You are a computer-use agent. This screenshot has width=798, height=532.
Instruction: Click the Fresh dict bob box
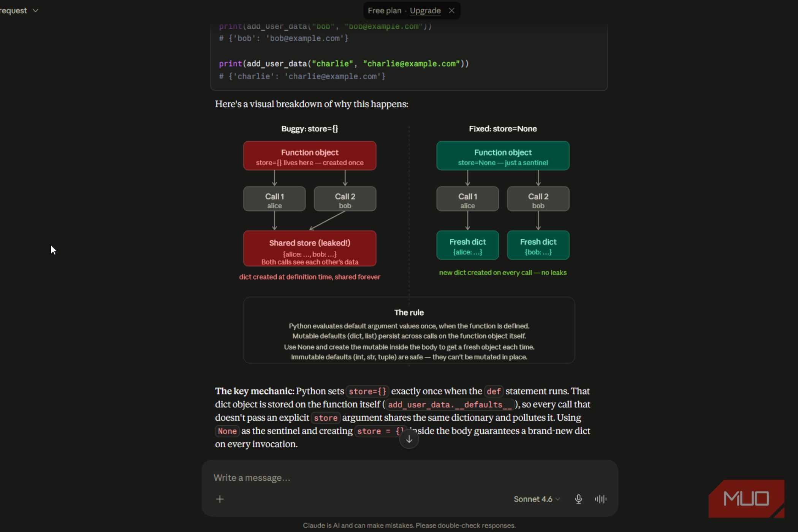538,245
